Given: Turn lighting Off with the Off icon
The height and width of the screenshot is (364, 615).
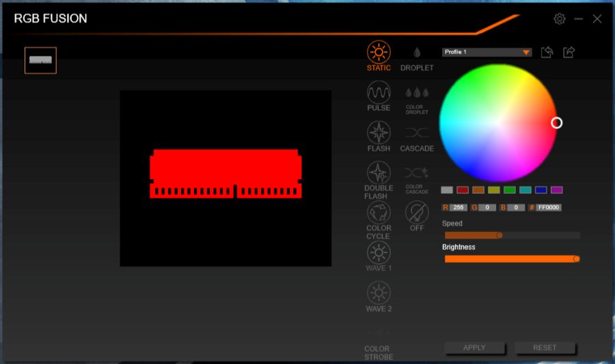Looking at the screenshot, I should pos(417,216).
